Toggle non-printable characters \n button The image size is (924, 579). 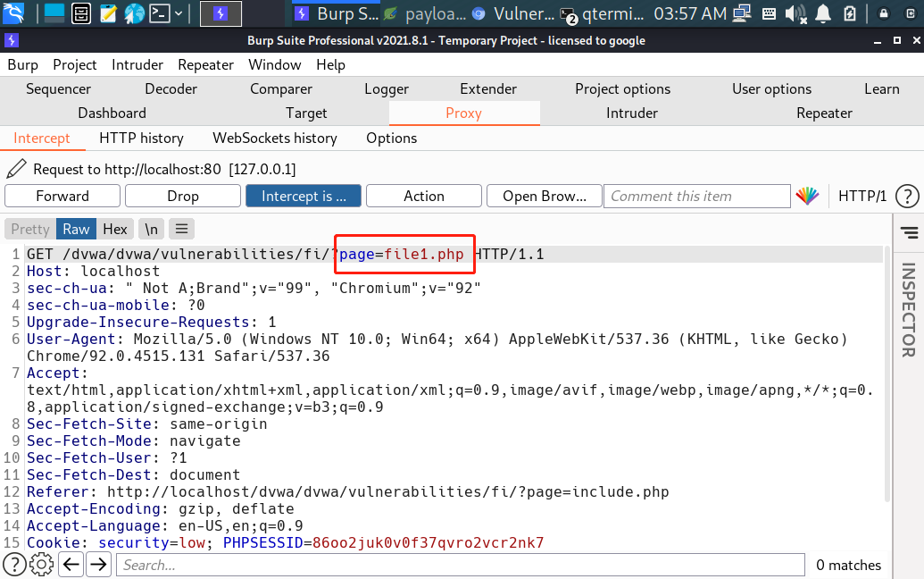click(152, 229)
